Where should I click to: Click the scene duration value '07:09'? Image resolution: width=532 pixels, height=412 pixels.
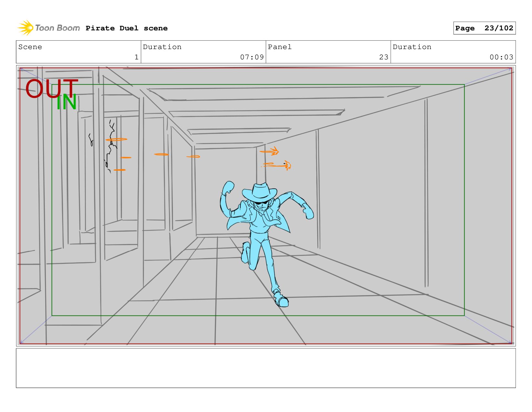tap(252, 57)
